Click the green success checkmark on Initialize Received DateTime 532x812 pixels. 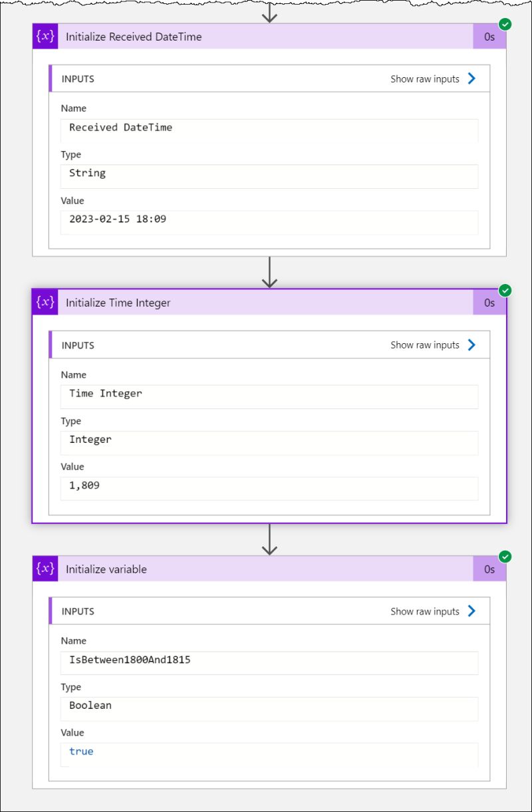(x=505, y=25)
